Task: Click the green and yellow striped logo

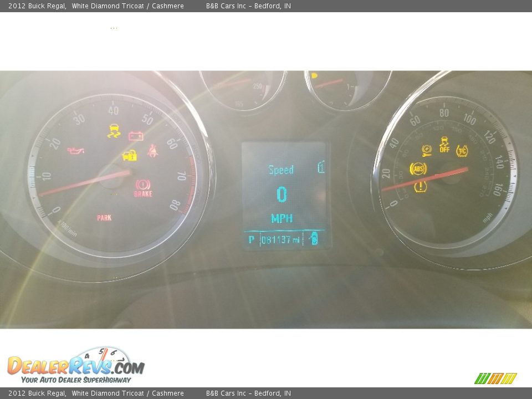Action: point(495,378)
